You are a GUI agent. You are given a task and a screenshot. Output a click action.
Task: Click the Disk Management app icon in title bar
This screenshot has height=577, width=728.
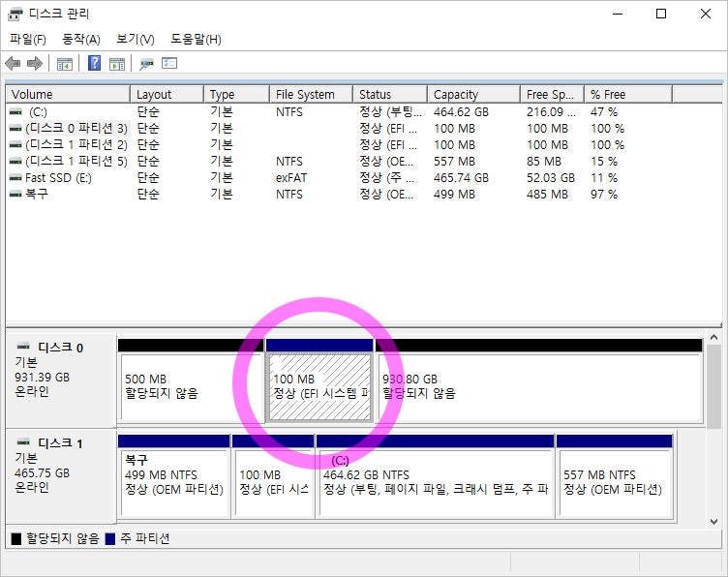click(15, 14)
